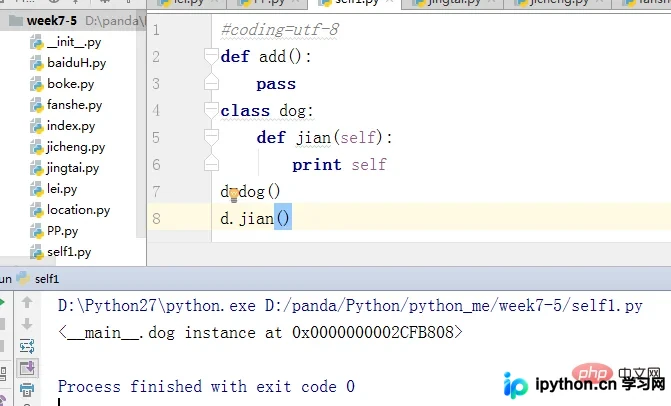This screenshot has height=406, width=671.
Task: Click the '#coding=utf-8' comment text
Action: [279, 30]
